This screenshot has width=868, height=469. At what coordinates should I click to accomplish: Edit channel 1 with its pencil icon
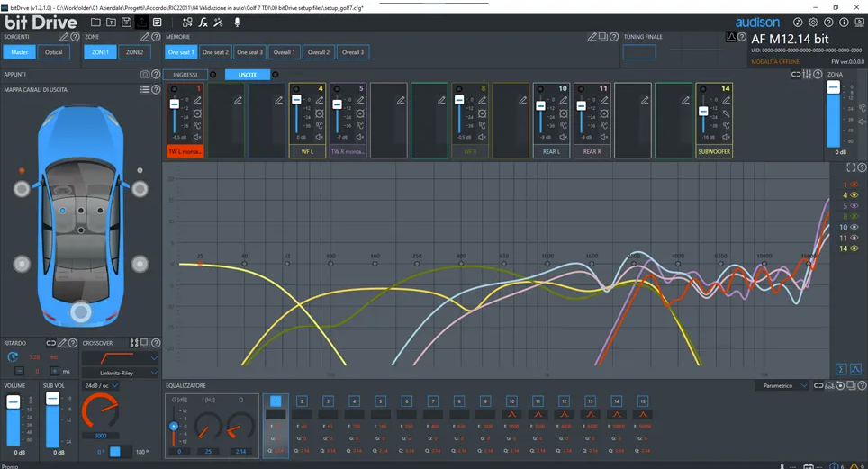point(197,100)
